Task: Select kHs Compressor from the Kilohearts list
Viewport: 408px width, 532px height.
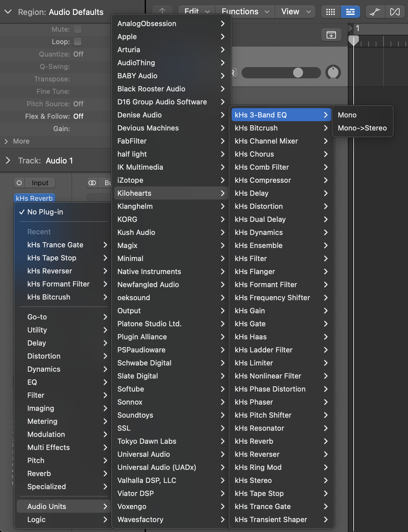Action: pos(263,180)
